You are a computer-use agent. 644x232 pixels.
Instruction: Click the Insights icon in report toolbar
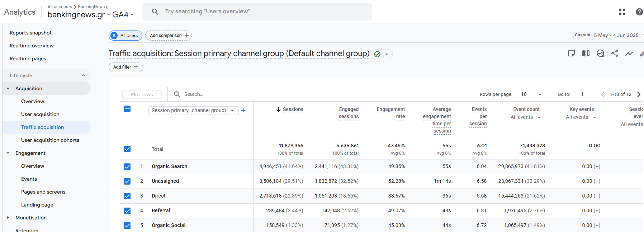click(x=600, y=54)
